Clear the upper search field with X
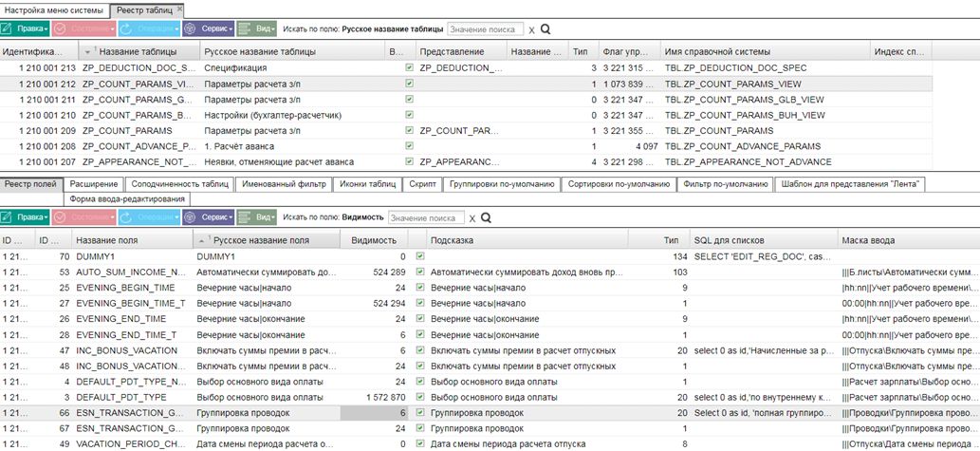This screenshot has height=451, width=980. point(532,30)
